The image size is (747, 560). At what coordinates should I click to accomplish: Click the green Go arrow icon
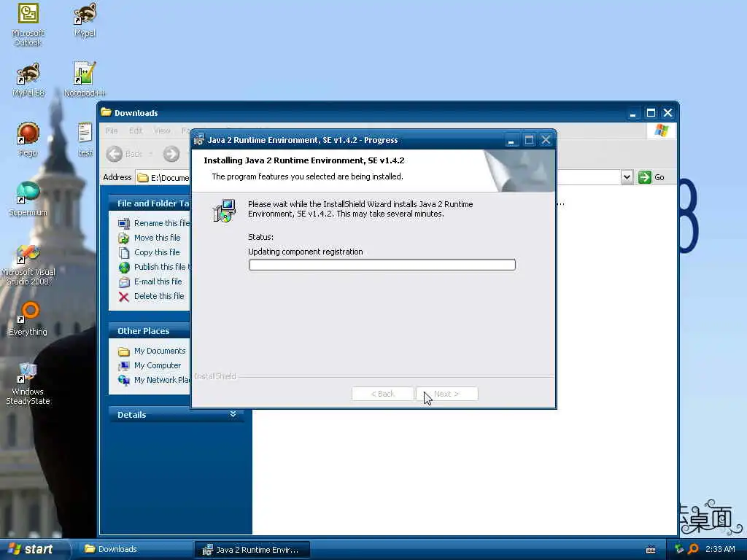coord(645,177)
